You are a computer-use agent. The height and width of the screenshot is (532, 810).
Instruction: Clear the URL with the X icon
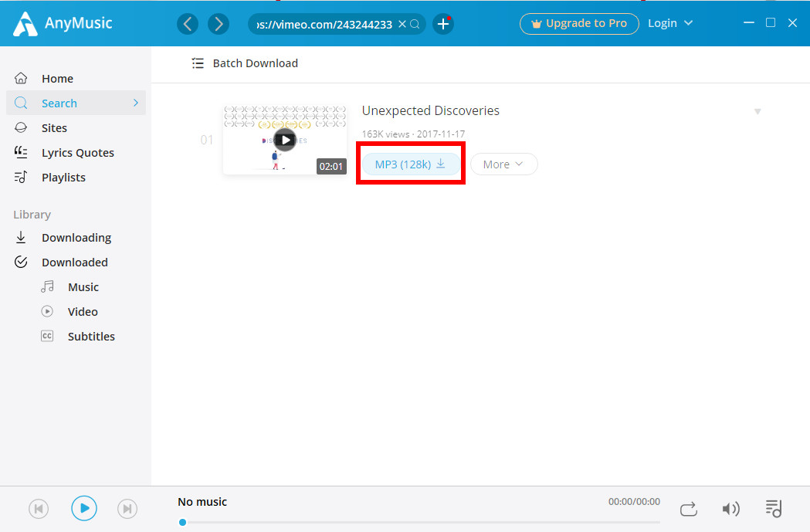(402, 24)
